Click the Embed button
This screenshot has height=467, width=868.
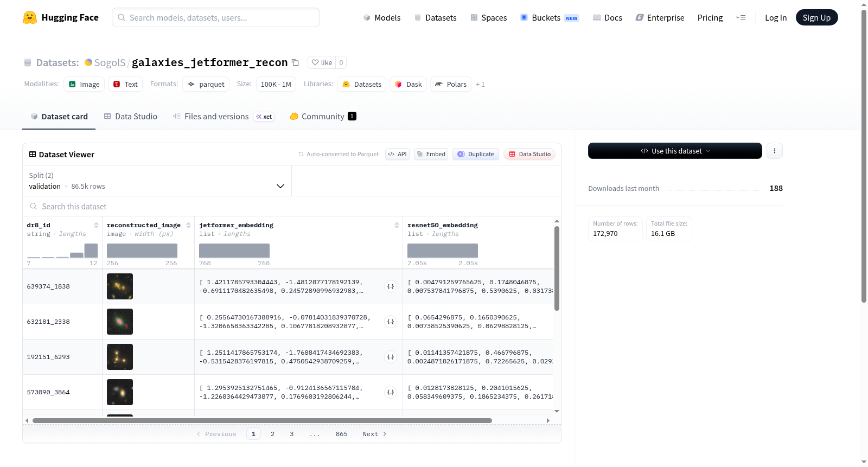click(431, 154)
